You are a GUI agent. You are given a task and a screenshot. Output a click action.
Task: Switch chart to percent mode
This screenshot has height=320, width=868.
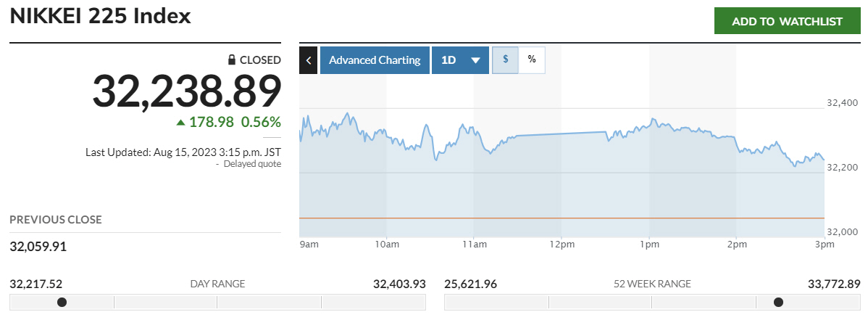(532, 60)
